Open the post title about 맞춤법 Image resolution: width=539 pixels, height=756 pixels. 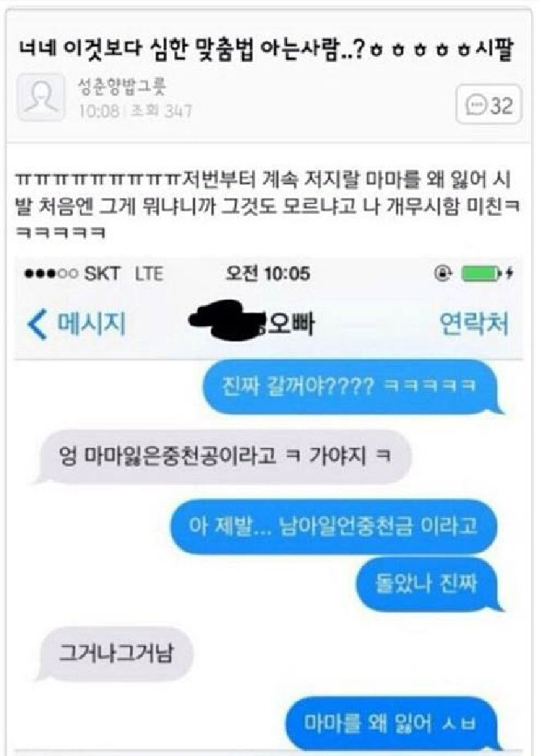point(266,49)
